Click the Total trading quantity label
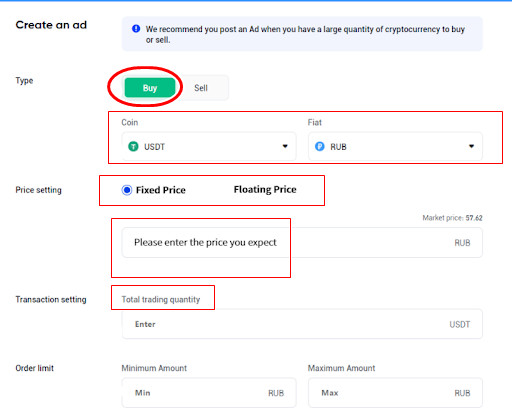Viewport: 512px width, 412px height. point(161,299)
